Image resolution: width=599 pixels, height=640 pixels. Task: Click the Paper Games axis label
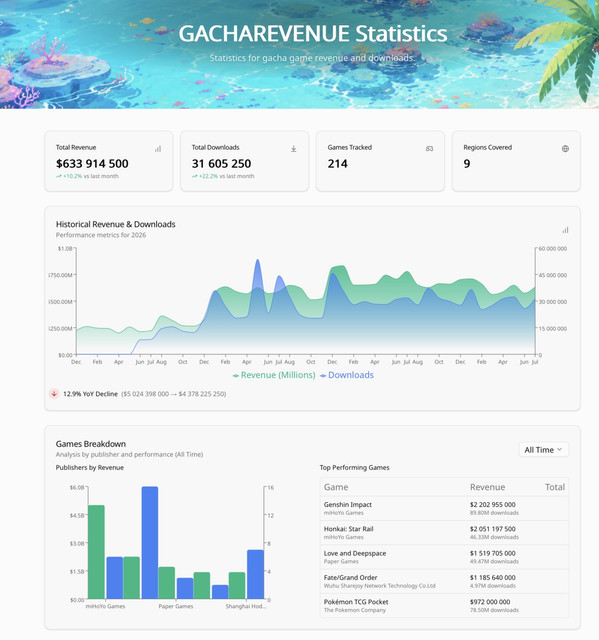click(176, 607)
